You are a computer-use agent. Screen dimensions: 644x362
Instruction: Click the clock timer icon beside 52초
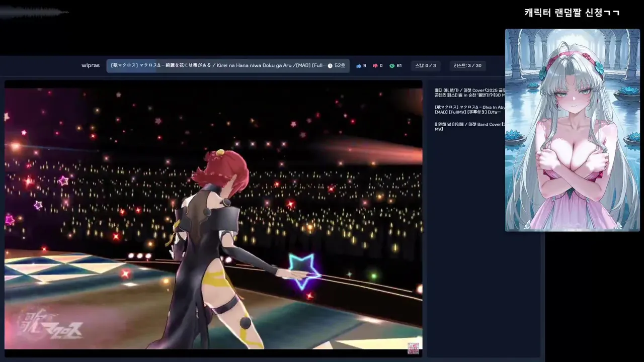pos(330,66)
